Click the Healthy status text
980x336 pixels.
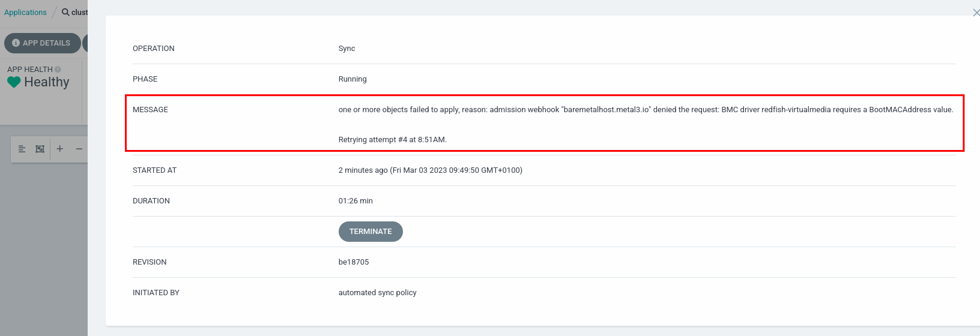[x=47, y=82]
